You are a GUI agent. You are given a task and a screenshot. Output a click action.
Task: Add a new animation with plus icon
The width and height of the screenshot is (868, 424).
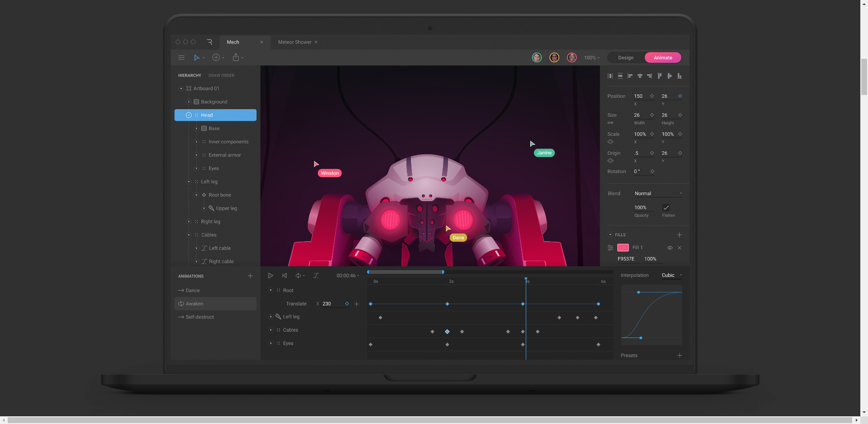pyautogui.click(x=250, y=276)
